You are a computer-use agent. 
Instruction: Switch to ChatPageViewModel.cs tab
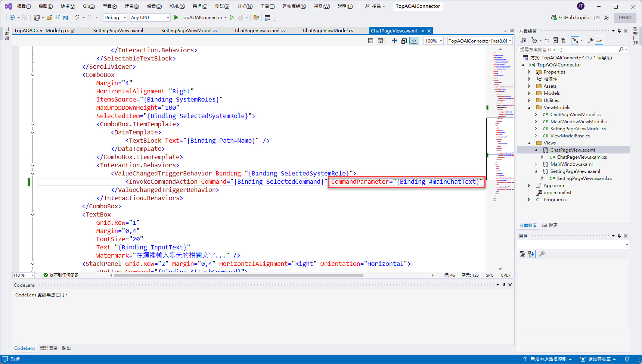pos(328,31)
